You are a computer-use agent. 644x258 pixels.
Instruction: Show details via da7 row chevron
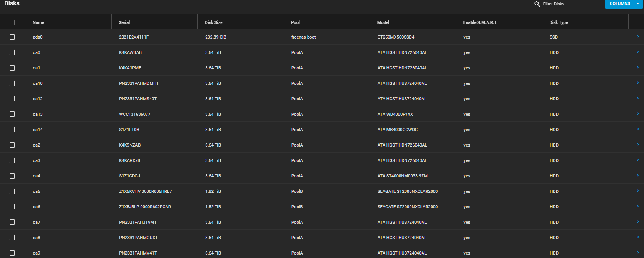(x=638, y=222)
